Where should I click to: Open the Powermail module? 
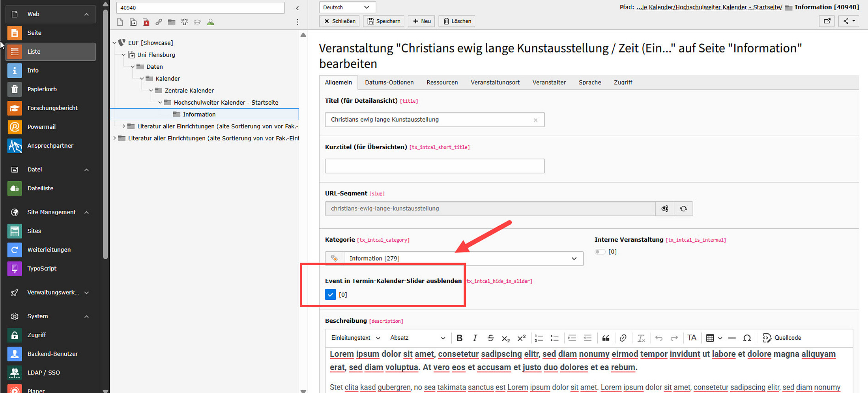[x=41, y=127]
